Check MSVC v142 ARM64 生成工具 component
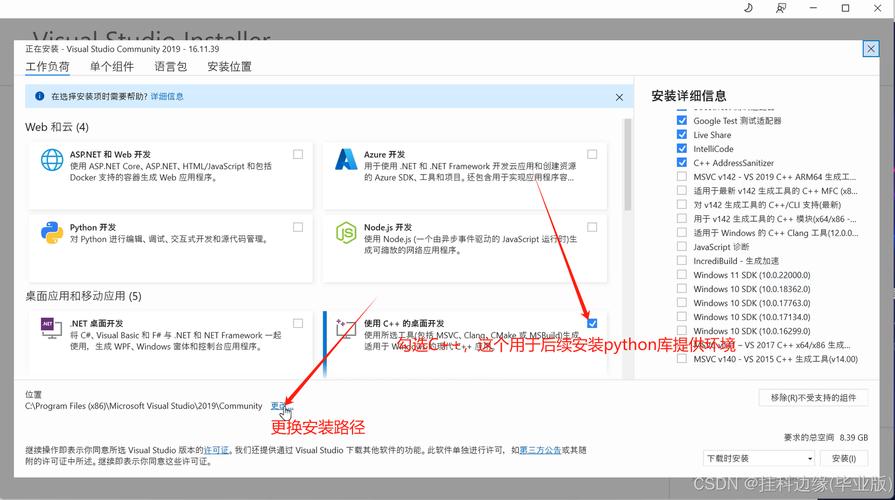This screenshot has width=895, height=500. coord(682,176)
